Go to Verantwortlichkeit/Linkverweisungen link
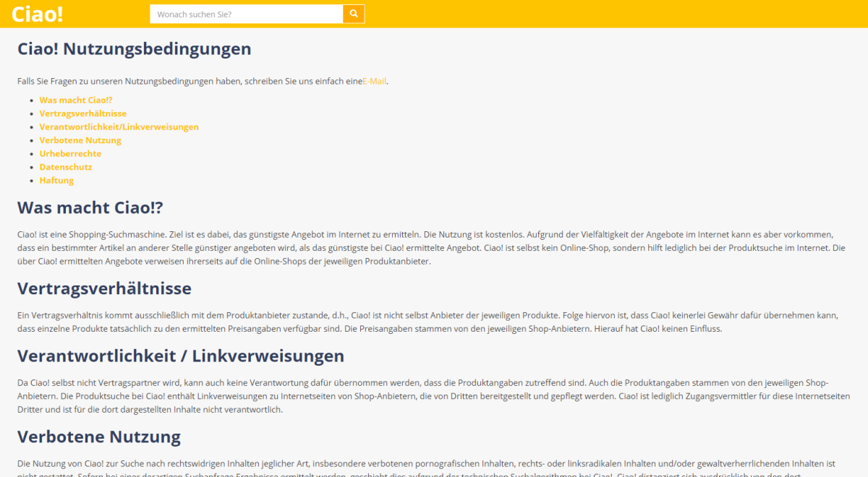Viewport: 868px width, 477px height. [119, 126]
